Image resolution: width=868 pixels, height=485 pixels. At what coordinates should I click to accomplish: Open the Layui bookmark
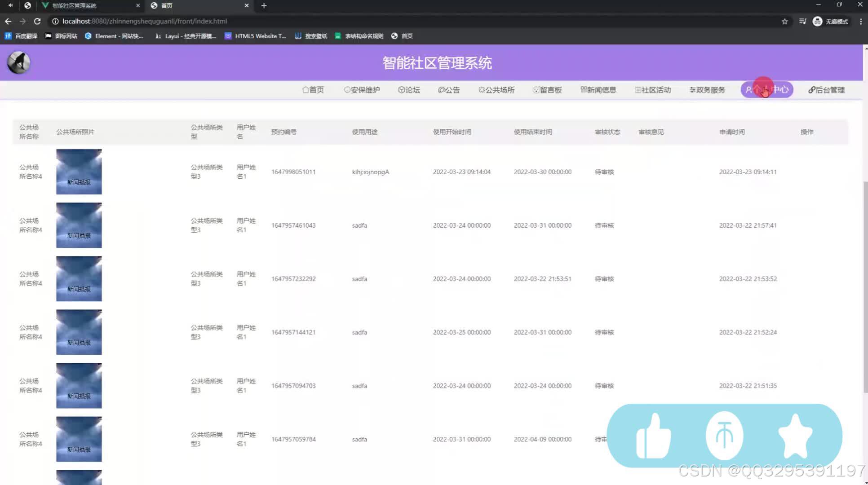(x=186, y=36)
